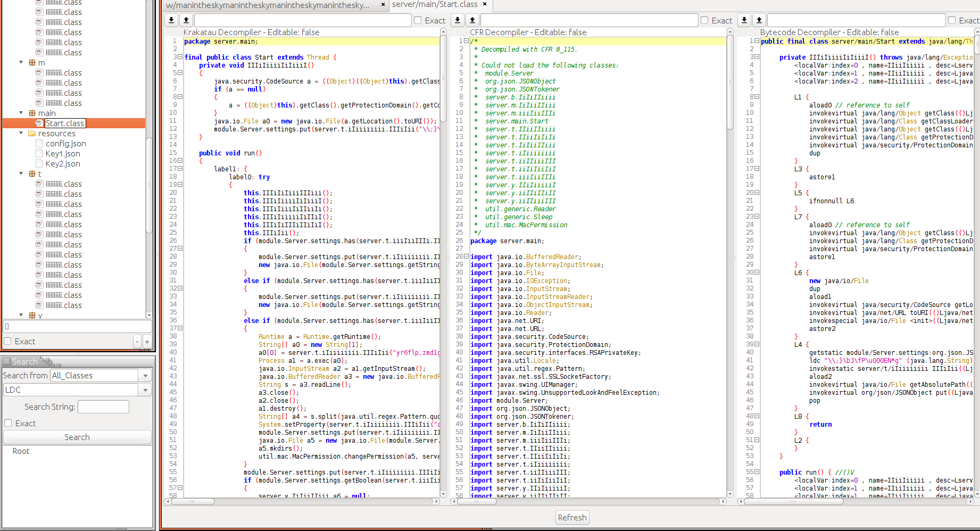Switch to the w/maninthesky... tab
This screenshot has height=531, width=980.
click(x=268, y=5)
